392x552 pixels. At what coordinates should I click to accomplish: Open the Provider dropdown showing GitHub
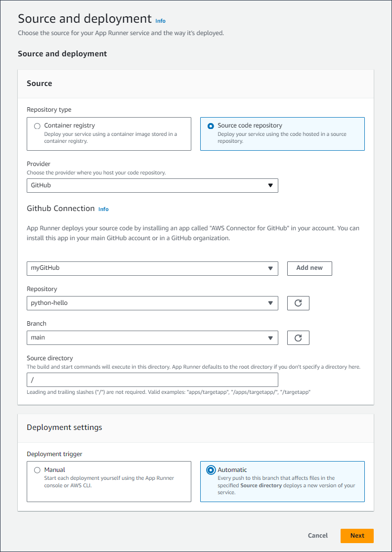(x=152, y=185)
